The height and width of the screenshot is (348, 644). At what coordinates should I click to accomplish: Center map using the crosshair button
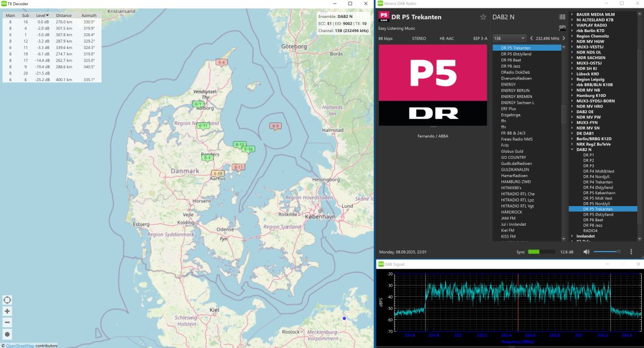(7, 300)
